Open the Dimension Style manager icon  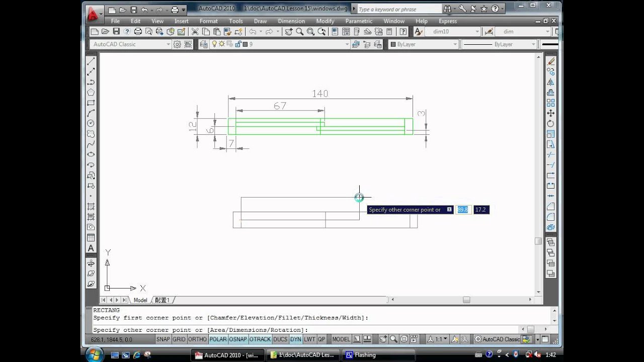pyautogui.click(x=488, y=32)
